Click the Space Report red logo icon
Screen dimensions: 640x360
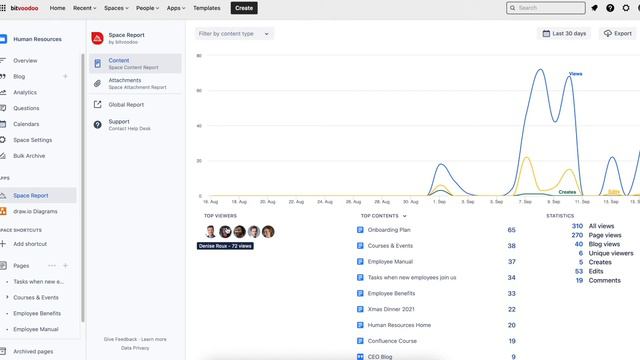(97, 38)
